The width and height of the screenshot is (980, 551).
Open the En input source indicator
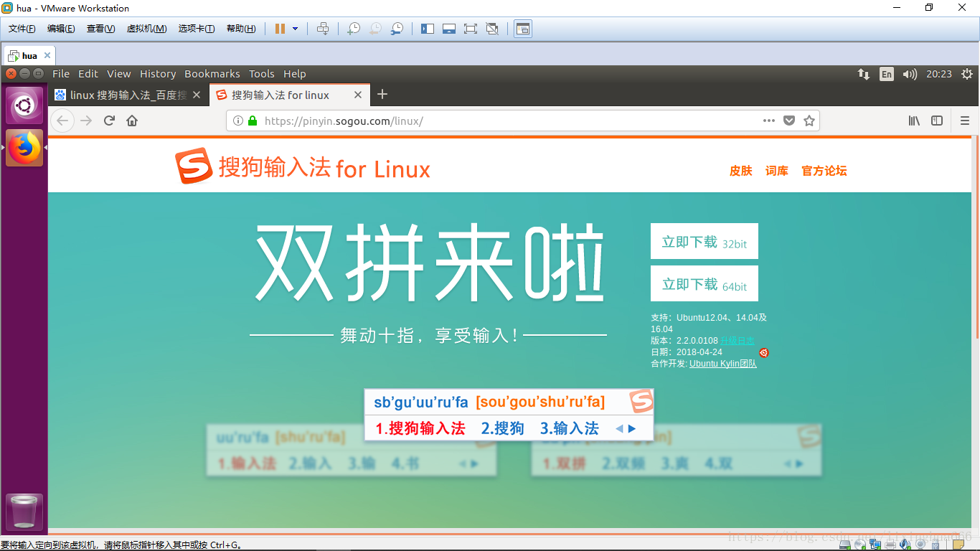887,74
